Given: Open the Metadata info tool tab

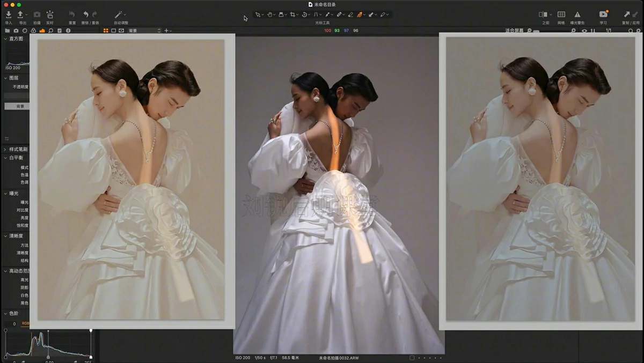Looking at the screenshot, I should coord(68,31).
